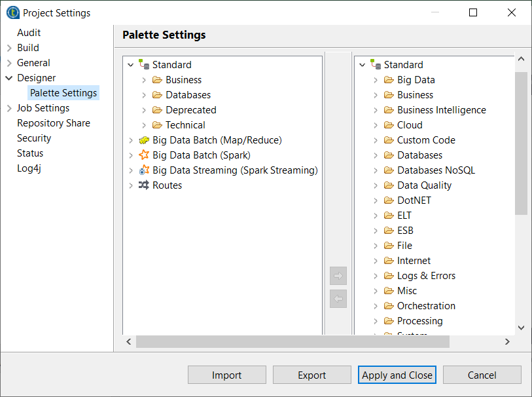The image size is (532, 397).
Task: Click the horizontal scrollbar beneath palette trees
Action: (293, 342)
